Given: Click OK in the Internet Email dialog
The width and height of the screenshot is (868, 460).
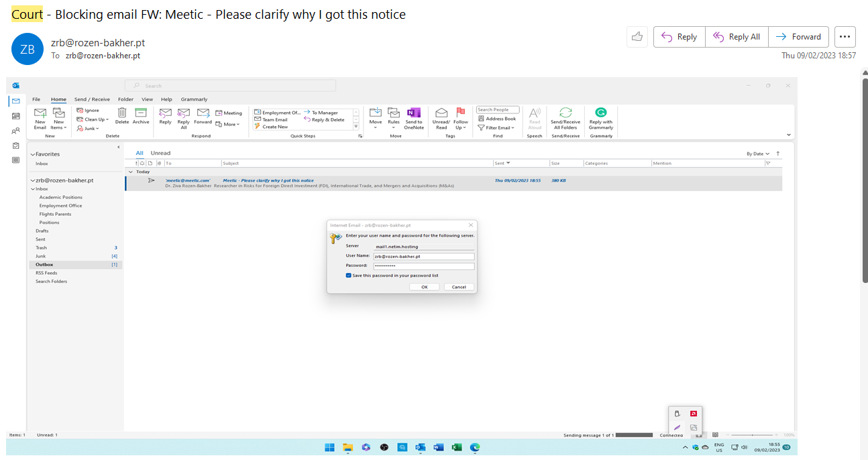Looking at the screenshot, I should [x=425, y=287].
